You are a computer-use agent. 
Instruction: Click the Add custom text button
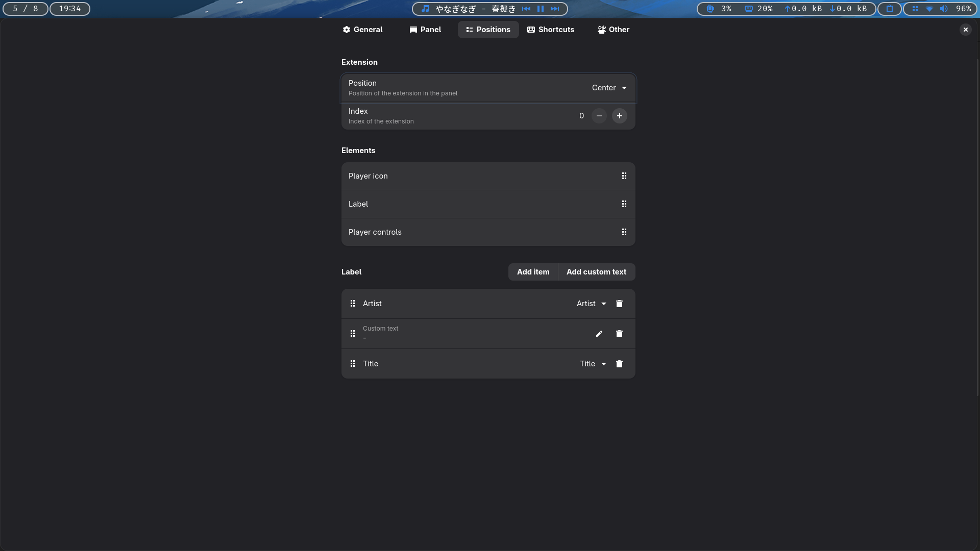pyautogui.click(x=596, y=272)
